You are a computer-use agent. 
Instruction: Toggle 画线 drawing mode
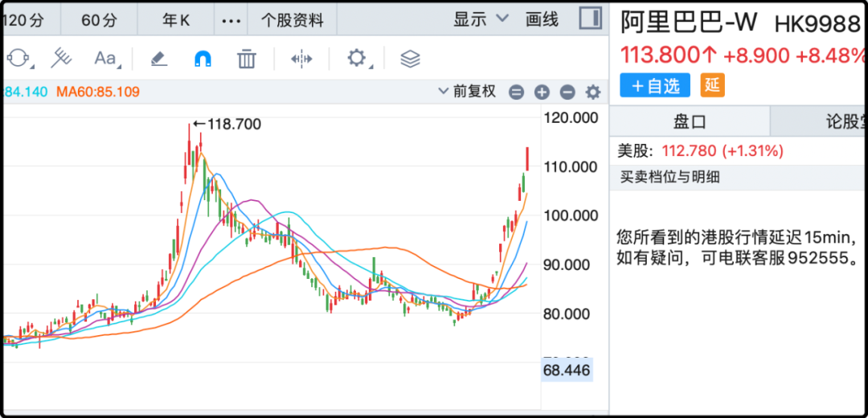coord(542,19)
